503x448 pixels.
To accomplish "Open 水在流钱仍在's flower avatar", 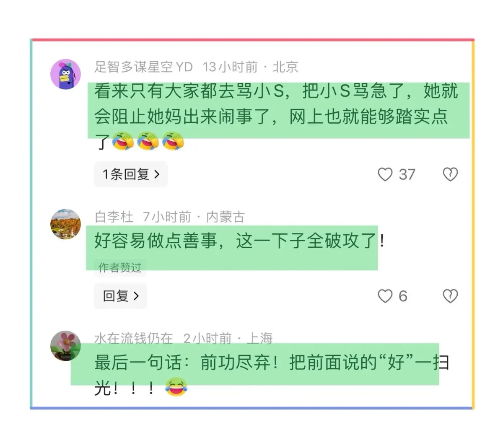I will pos(66,346).
